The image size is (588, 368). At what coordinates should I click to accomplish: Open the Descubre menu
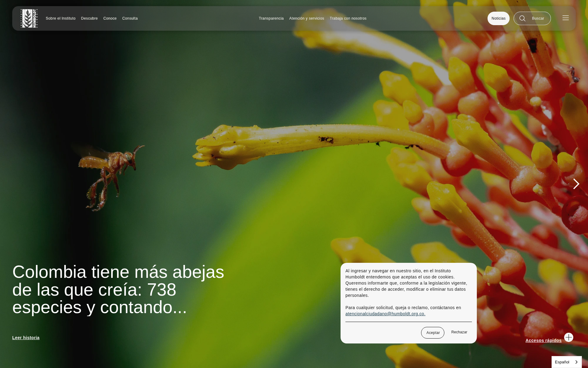(89, 18)
